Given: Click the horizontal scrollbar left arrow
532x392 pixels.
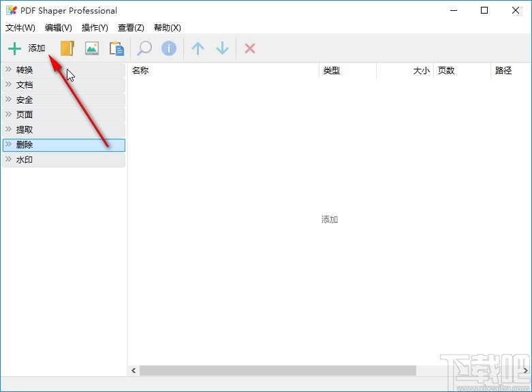Looking at the screenshot, I should (134, 370).
